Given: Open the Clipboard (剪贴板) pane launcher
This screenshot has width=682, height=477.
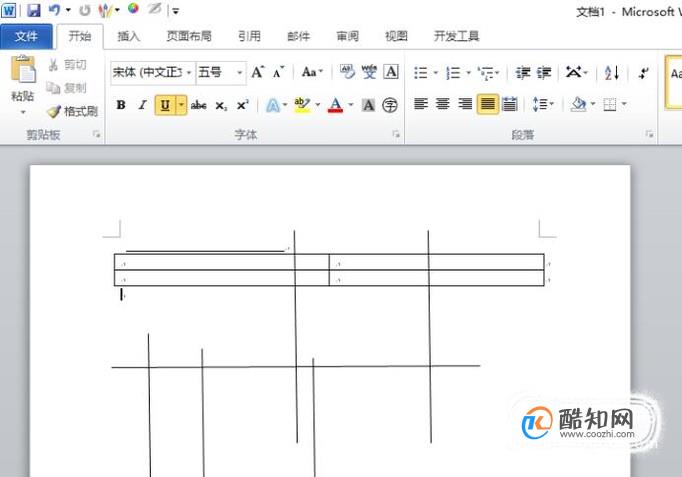Looking at the screenshot, I should tap(97, 134).
